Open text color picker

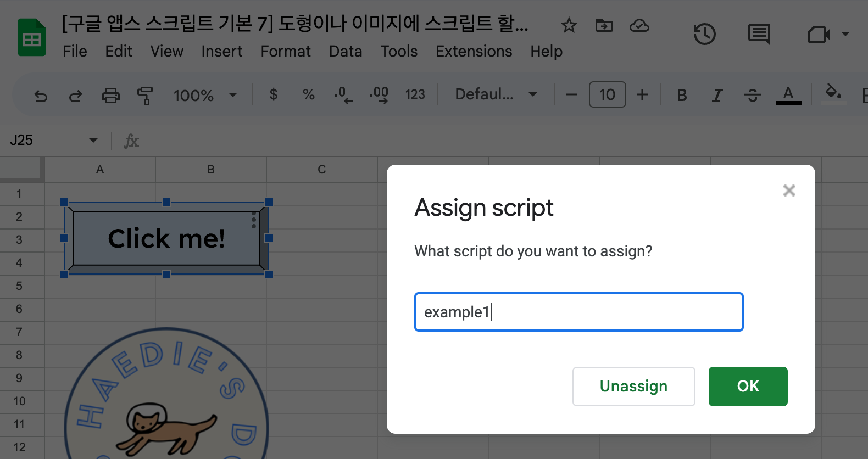(788, 96)
